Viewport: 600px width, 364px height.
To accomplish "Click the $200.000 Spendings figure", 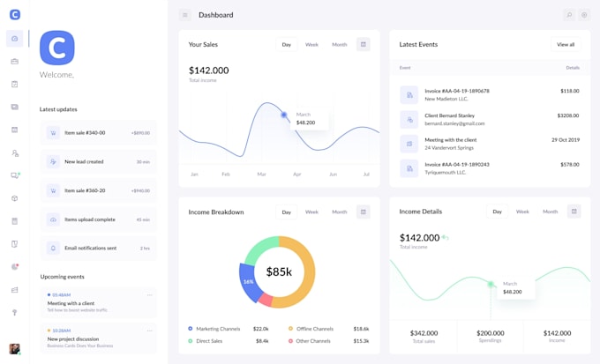I will (491, 333).
